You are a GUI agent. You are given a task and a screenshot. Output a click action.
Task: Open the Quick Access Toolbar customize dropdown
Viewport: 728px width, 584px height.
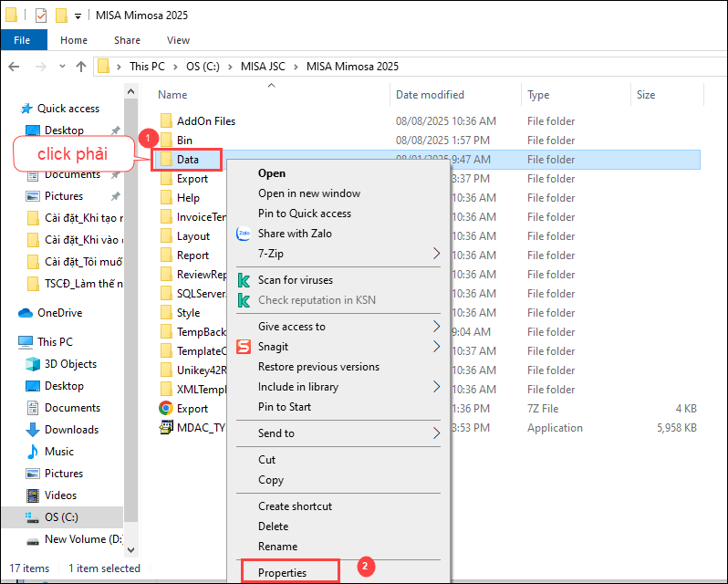[x=78, y=16]
